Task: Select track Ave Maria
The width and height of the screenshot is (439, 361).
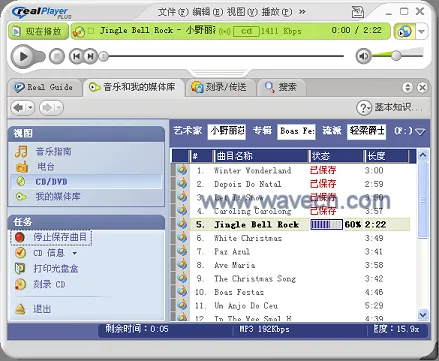Action: tap(235, 265)
